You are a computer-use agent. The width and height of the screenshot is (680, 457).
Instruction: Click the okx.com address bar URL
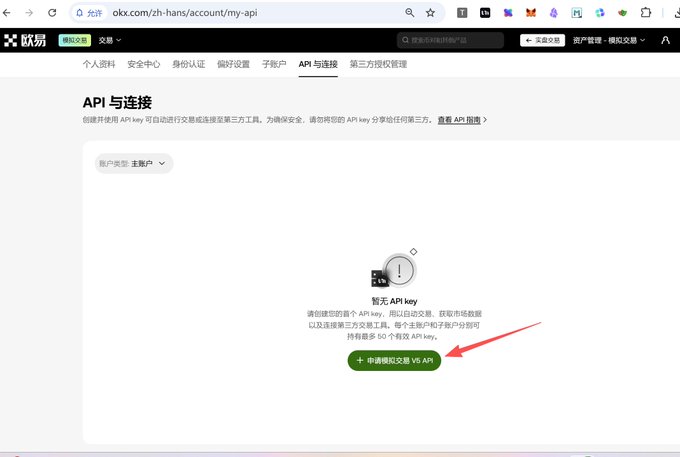[x=185, y=13]
